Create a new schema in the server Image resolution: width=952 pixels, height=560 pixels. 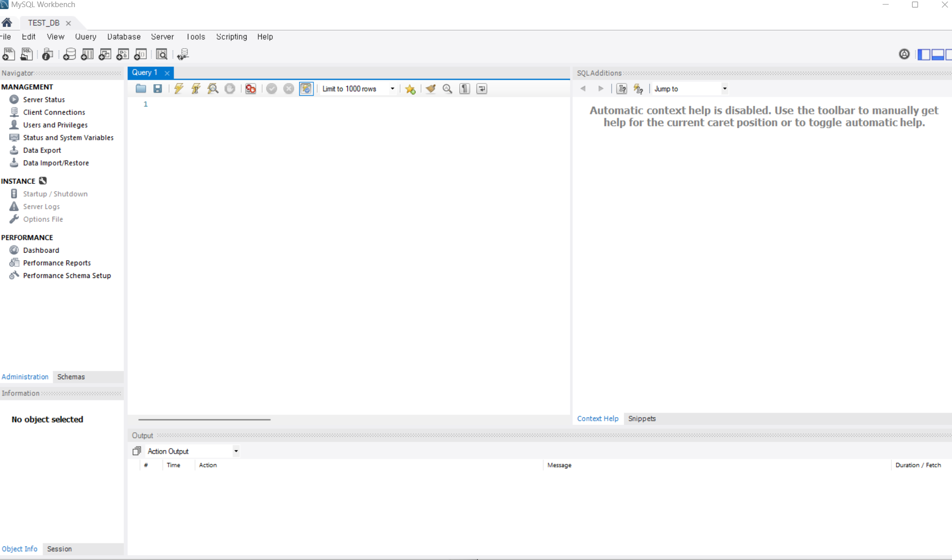(69, 54)
